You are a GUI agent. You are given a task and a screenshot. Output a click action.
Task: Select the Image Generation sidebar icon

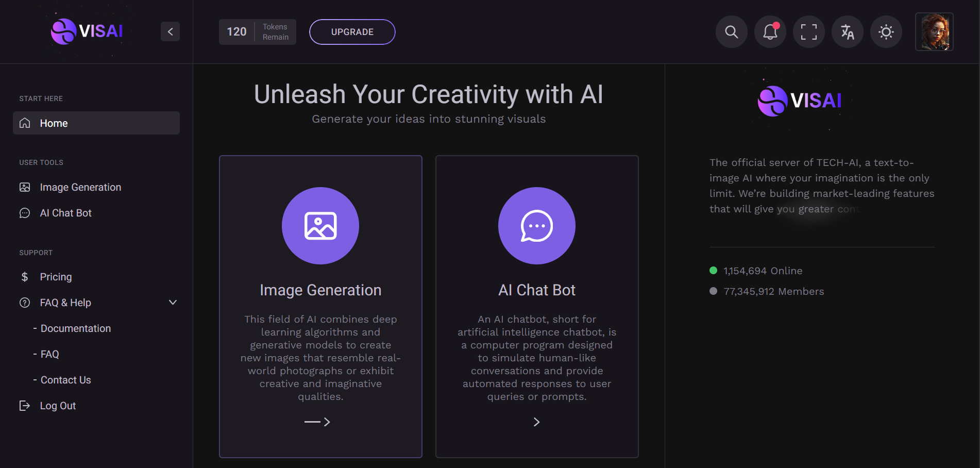coord(25,187)
